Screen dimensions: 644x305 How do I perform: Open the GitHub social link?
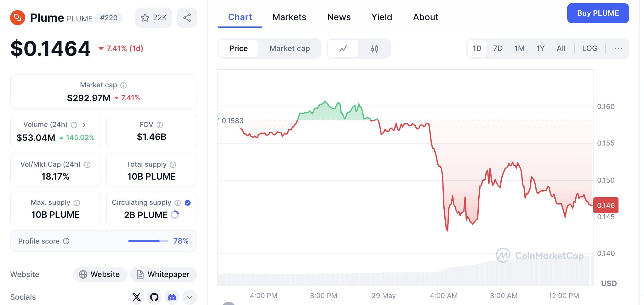click(154, 297)
